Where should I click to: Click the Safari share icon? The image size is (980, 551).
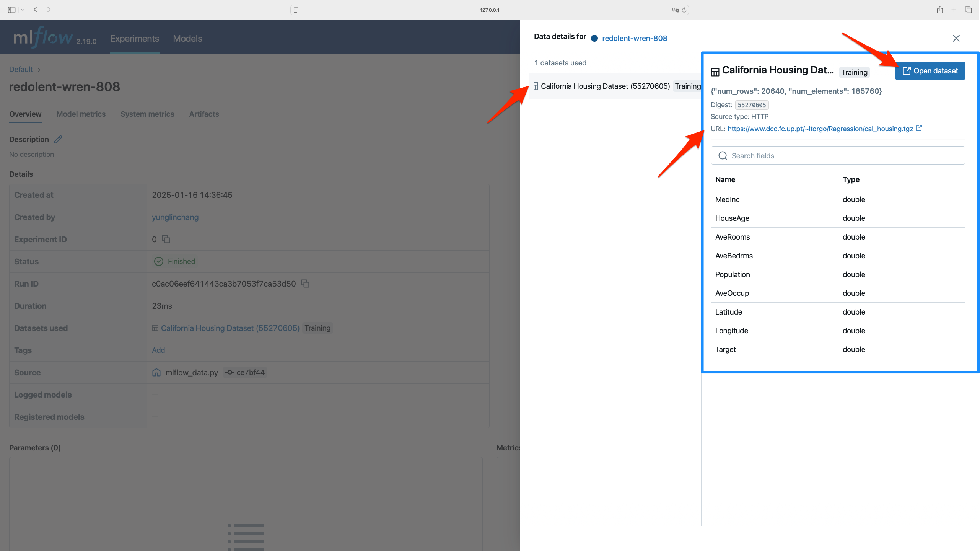(939, 10)
